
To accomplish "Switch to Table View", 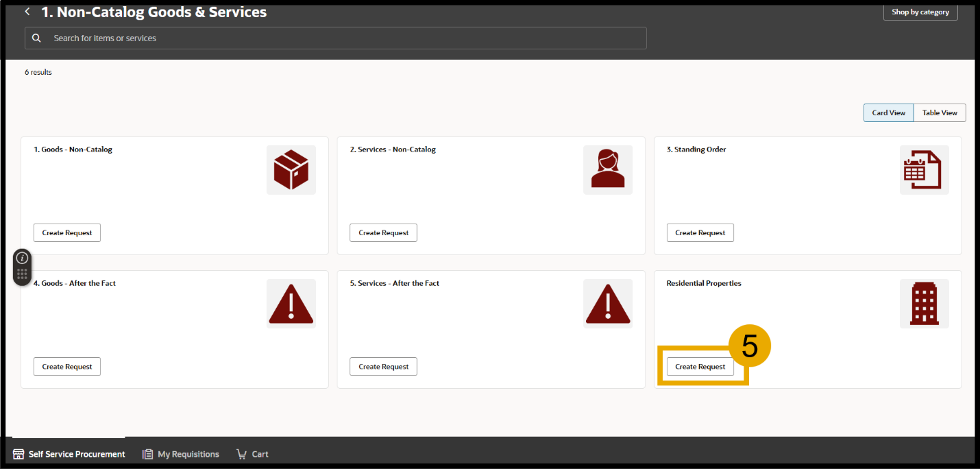I will (x=940, y=113).
